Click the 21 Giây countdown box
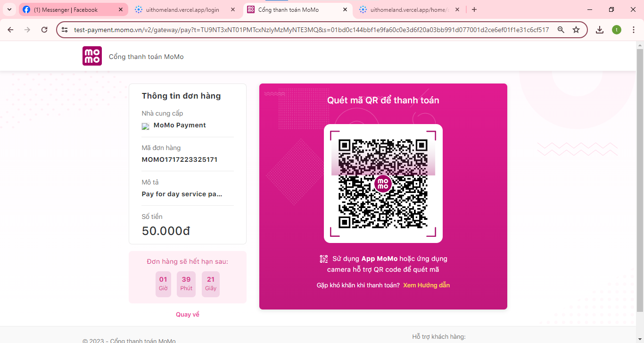Screen dimensions: 644x343 point(211,284)
